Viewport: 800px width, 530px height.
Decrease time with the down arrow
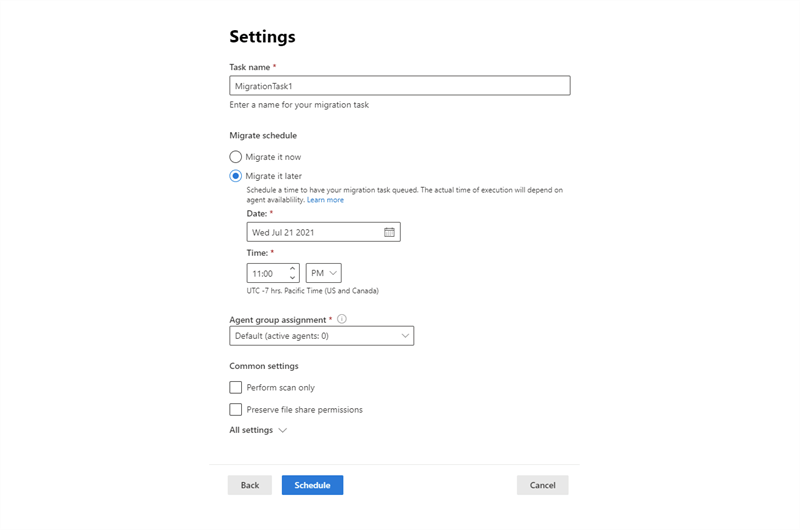(293, 278)
